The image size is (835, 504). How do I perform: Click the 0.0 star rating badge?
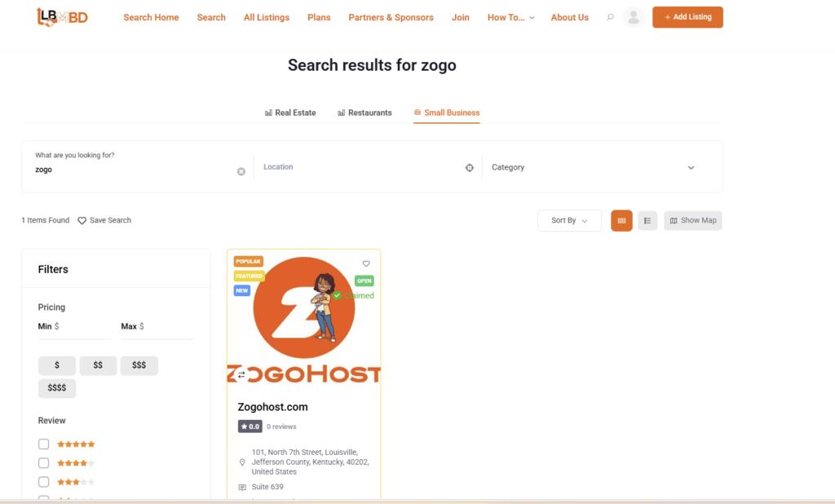(x=250, y=427)
